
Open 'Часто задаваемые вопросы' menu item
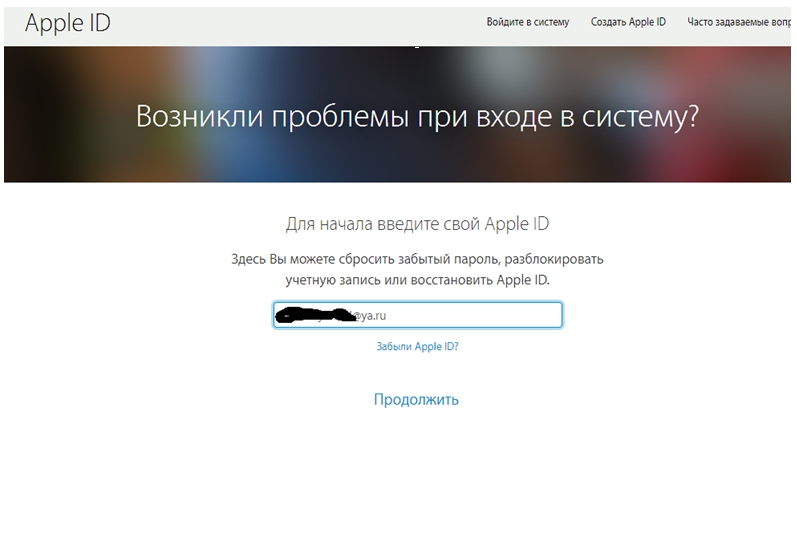click(739, 22)
